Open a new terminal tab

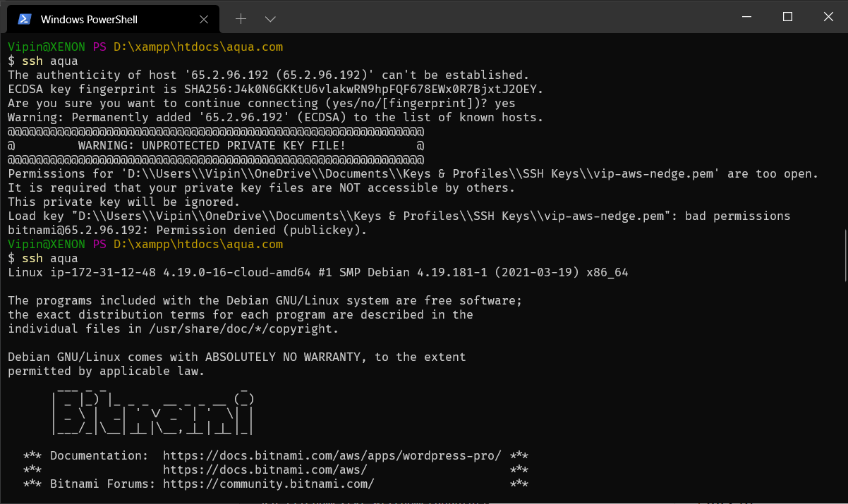(241, 18)
